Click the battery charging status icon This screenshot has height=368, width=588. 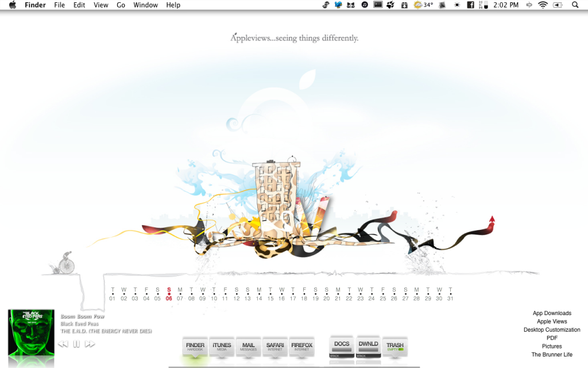click(558, 5)
